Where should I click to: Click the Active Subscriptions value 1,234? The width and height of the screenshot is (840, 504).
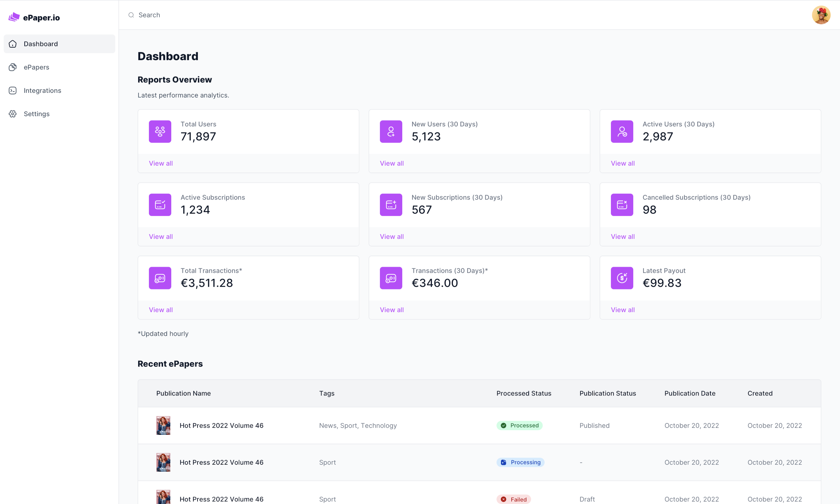195,210
